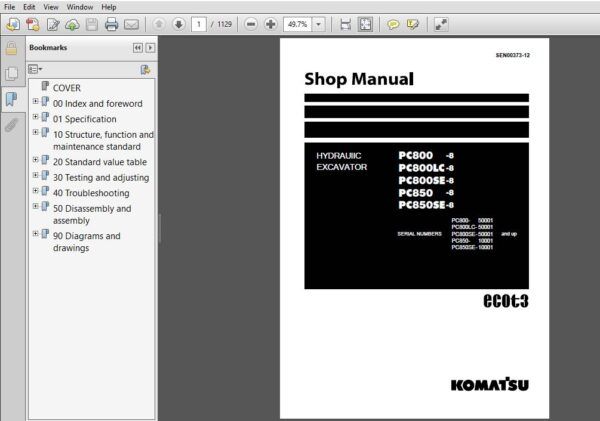Click the PC800LC-8 model text
Image resolution: width=600 pixels, height=421 pixels.
426,168
